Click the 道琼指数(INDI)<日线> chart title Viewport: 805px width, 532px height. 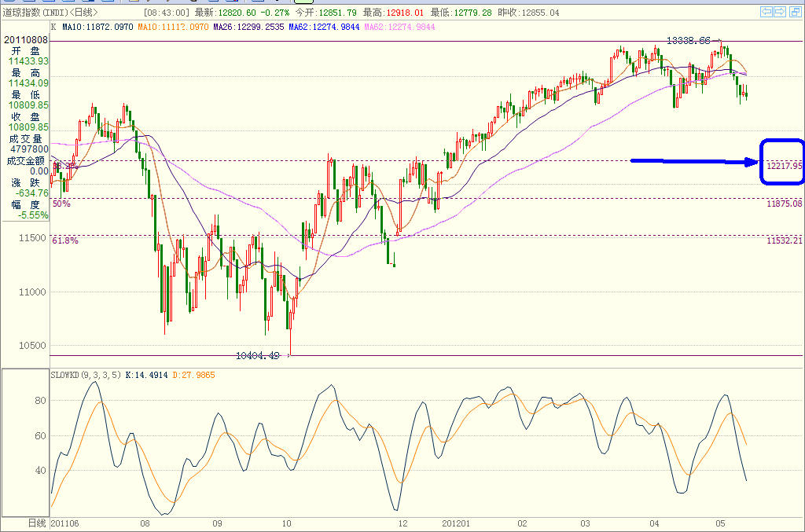[50, 13]
